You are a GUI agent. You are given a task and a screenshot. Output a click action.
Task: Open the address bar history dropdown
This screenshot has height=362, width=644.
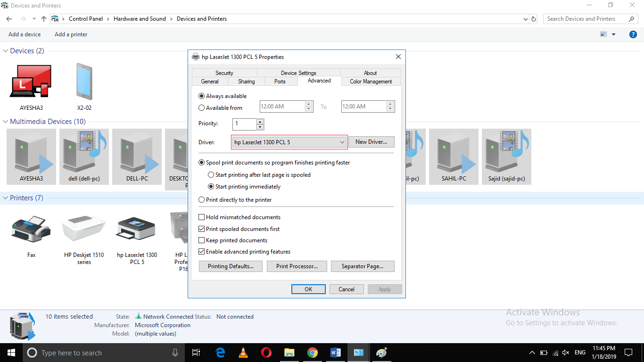(525, 18)
